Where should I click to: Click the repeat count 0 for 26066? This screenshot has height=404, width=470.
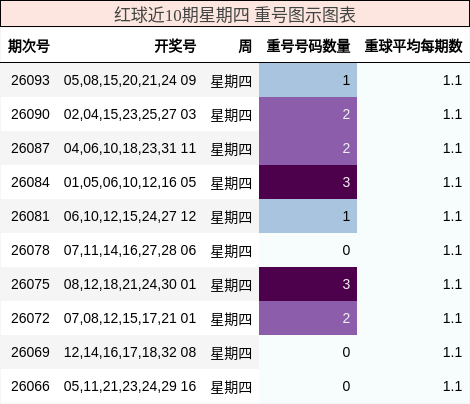[x=308, y=386]
